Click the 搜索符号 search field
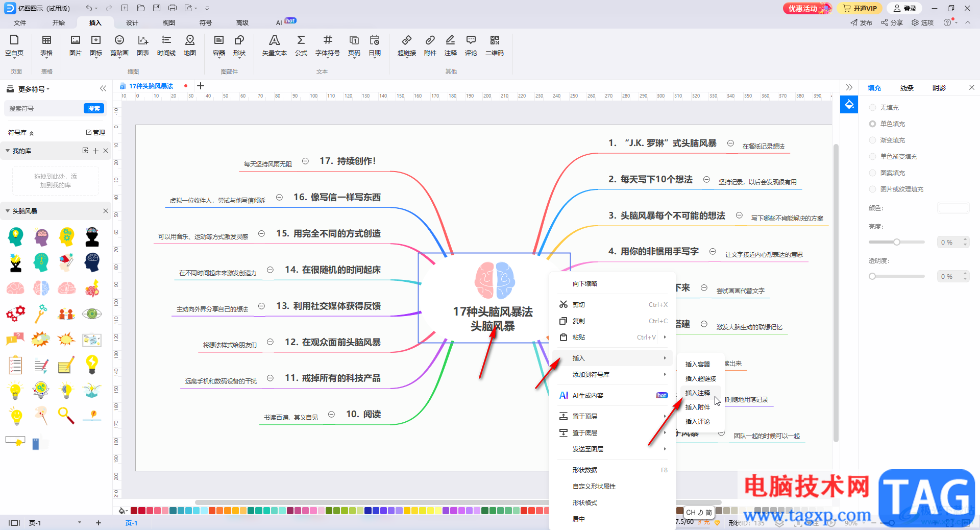This screenshot has height=530, width=980. click(44, 108)
